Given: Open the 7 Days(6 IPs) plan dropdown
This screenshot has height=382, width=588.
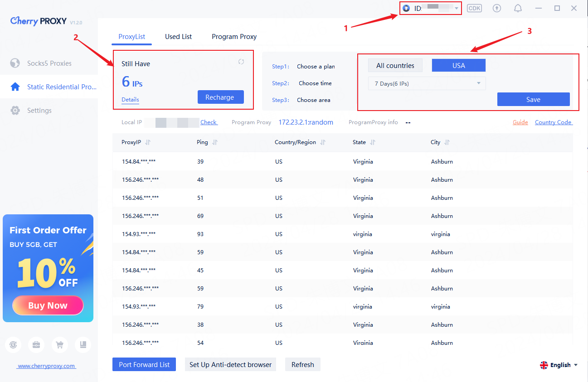Looking at the screenshot, I should click(427, 83).
